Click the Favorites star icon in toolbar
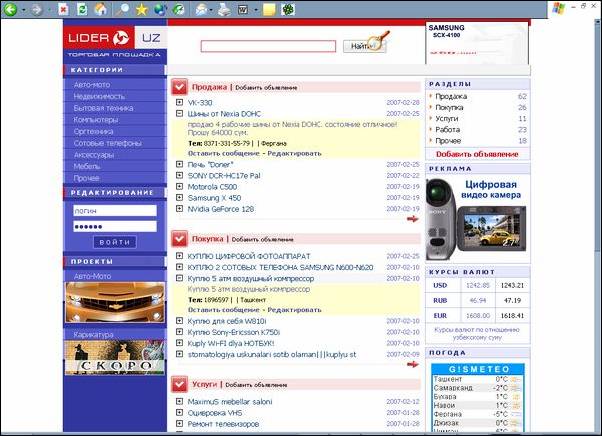Screen dimensions: 602x436 tap(141, 9)
